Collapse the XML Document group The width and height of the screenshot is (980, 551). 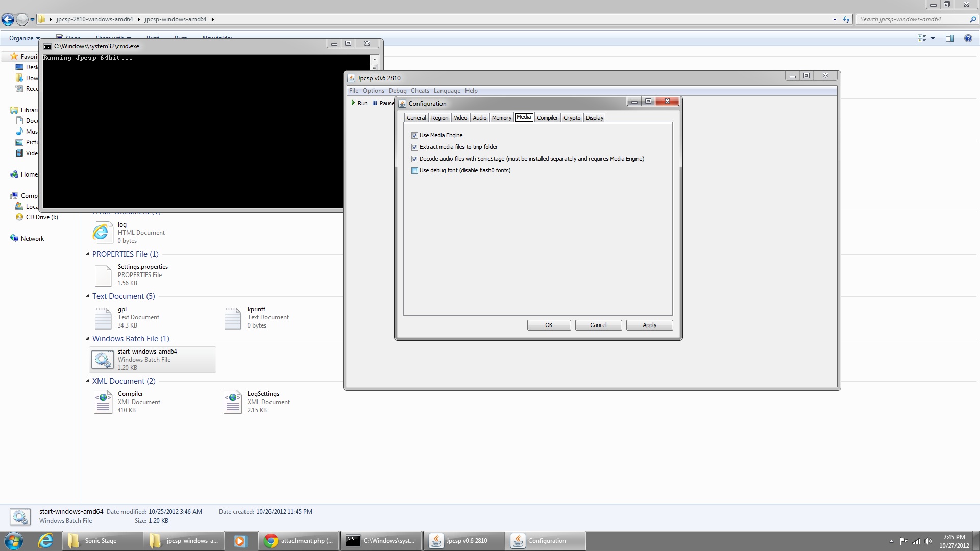(x=87, y=381)
